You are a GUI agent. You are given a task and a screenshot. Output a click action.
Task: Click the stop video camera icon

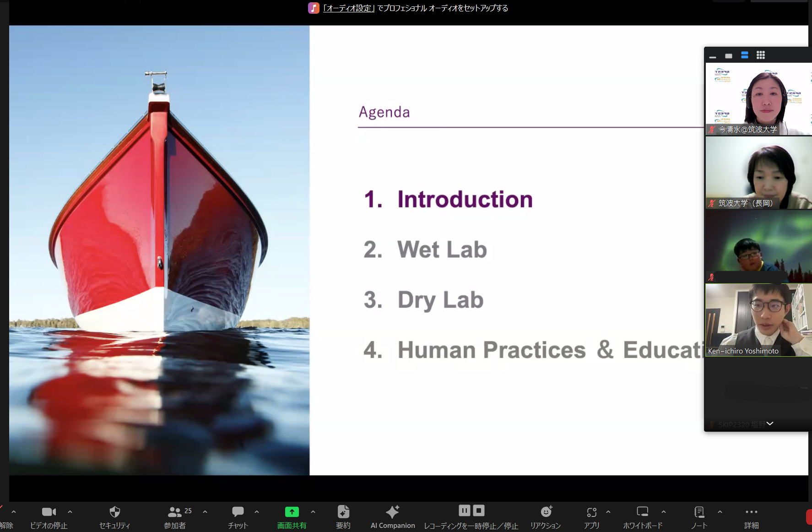49,512
